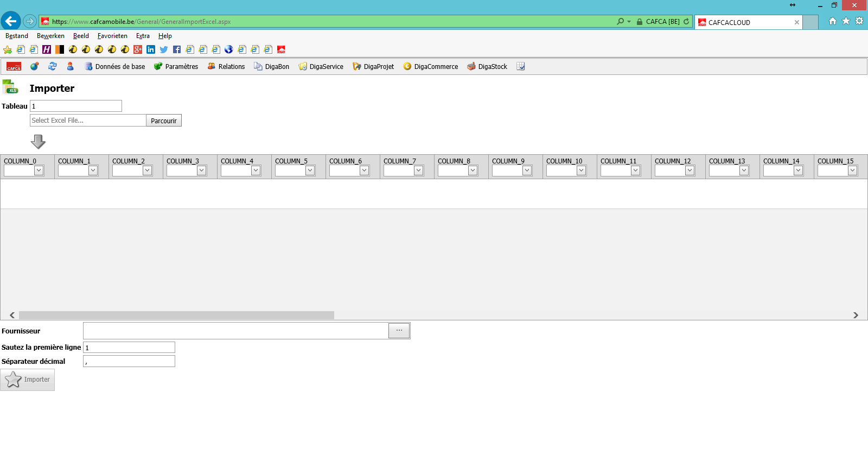
Task: Open the Bewerken menu
Action: (50, 36)
